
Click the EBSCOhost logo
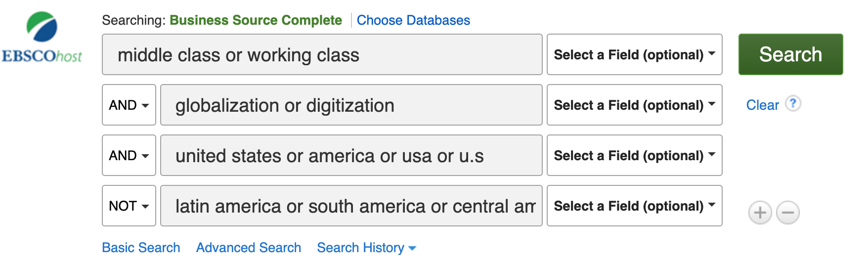tap(42, 38)
